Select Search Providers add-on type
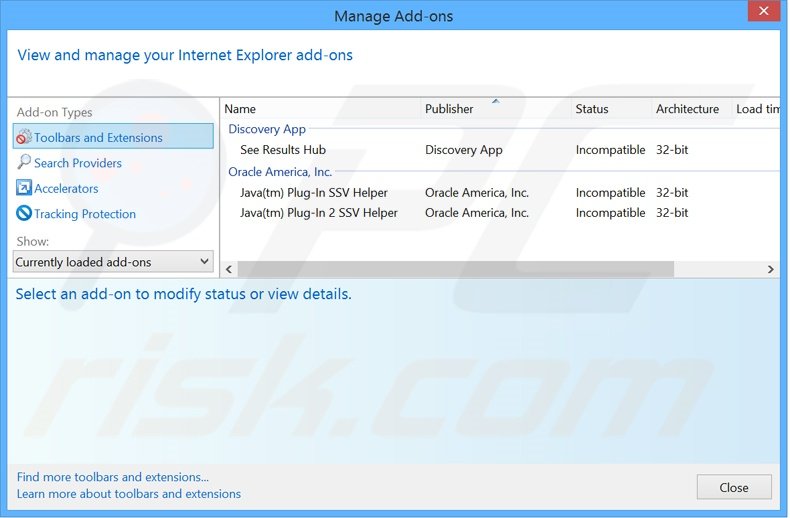 (x=78, y=163)
